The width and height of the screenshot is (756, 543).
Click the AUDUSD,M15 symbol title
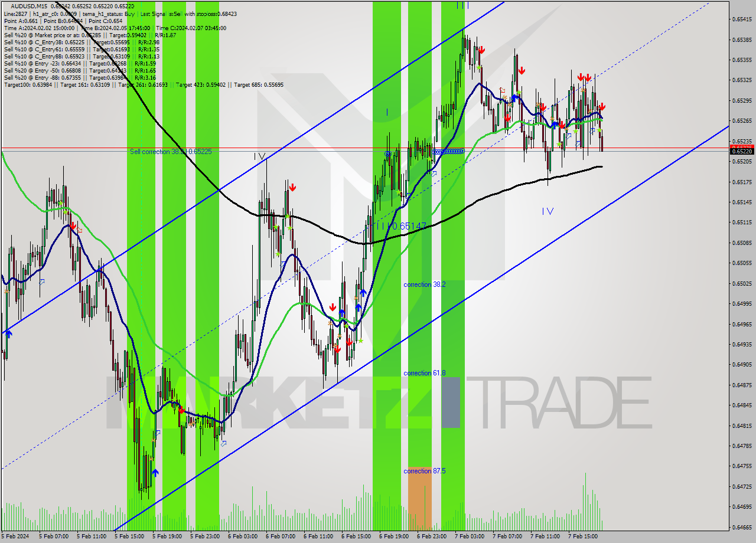pyautogui.click(x=29, y=6)
